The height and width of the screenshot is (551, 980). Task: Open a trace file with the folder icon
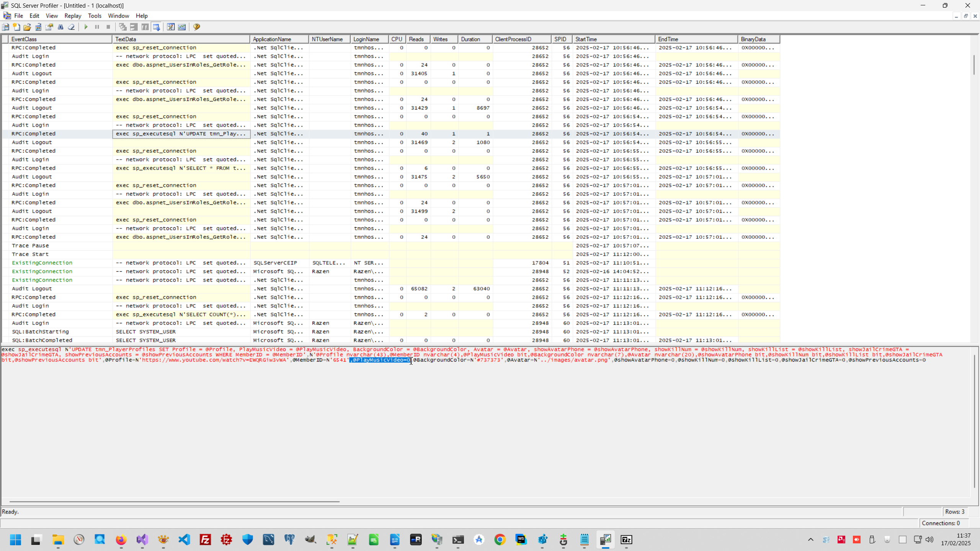(27, 27)
